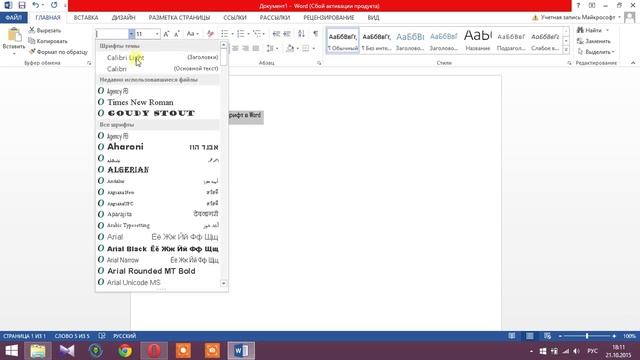Viewport: 640px width, 360px height.
Task: Apply the Normal (Обычный) style
Action: coord(343,41)
